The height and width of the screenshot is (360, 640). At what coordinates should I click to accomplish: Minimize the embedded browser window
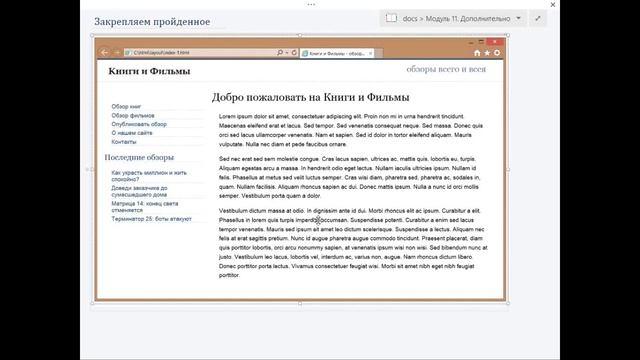[x=471, y=42]
